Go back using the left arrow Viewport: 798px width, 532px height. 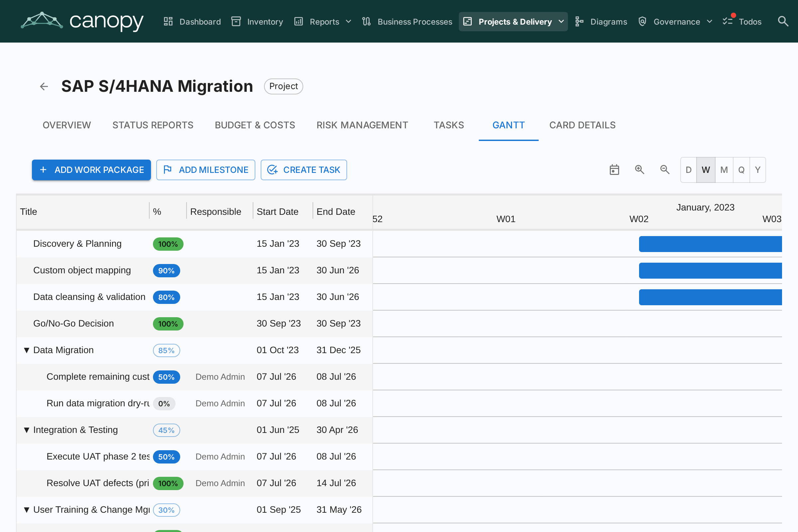click(x=44, y=86)
